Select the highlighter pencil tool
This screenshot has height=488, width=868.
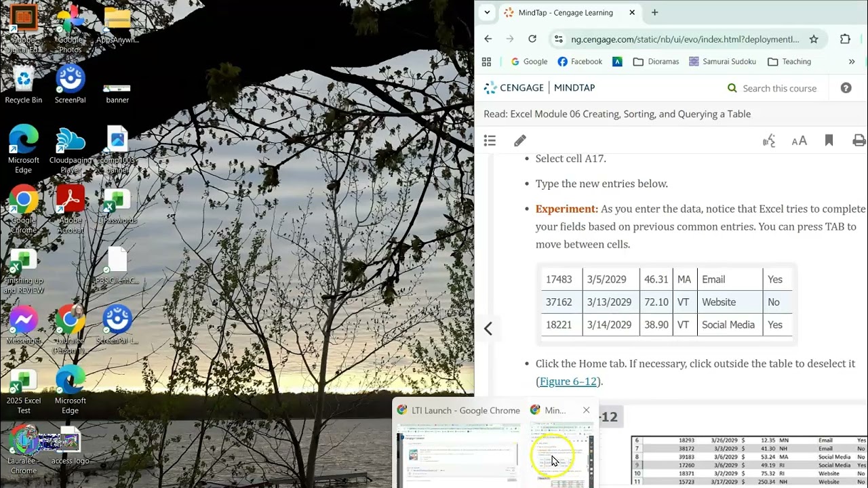[519, 140]
